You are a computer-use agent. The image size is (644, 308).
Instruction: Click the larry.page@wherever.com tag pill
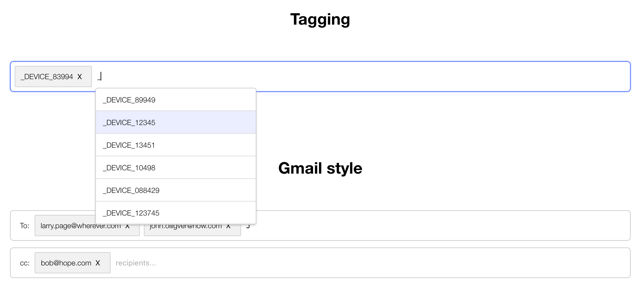81,226
